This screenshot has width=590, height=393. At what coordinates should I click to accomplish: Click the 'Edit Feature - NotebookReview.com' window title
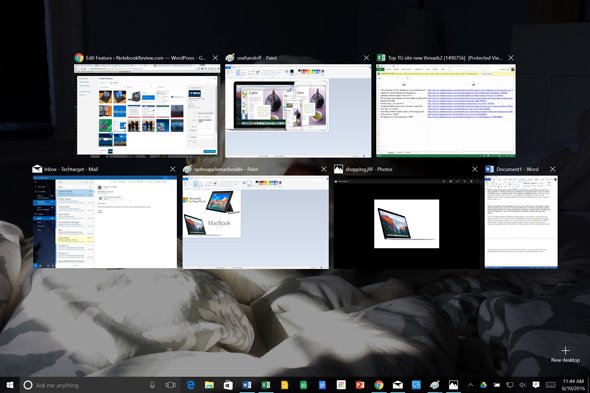point(146,58)
